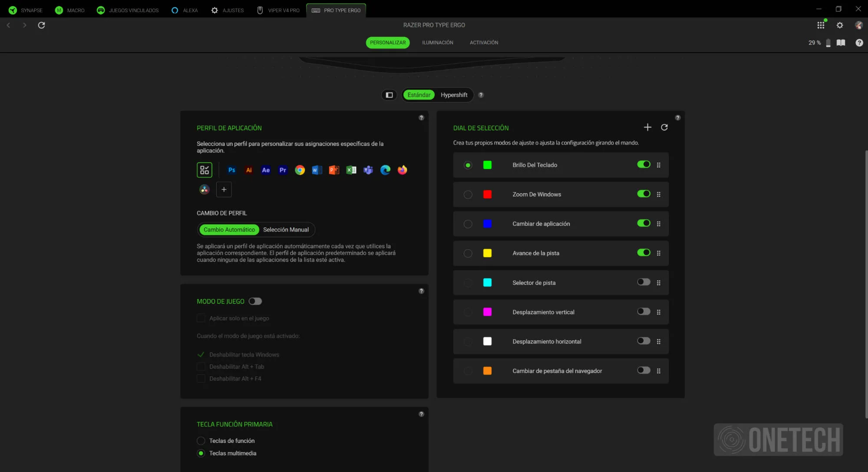
Task: Click the forward navigation arrow
Action: [24, 25]
